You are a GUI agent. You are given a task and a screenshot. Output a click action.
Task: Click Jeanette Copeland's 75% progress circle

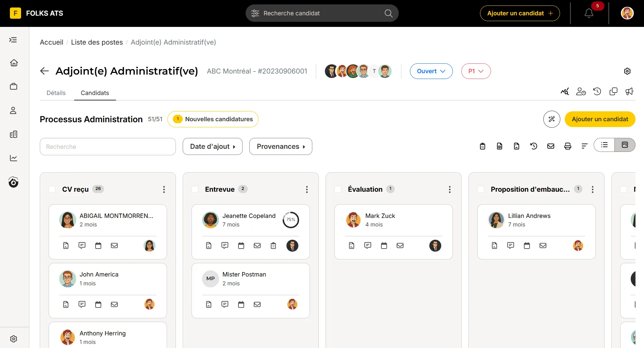tap(291, 220)
